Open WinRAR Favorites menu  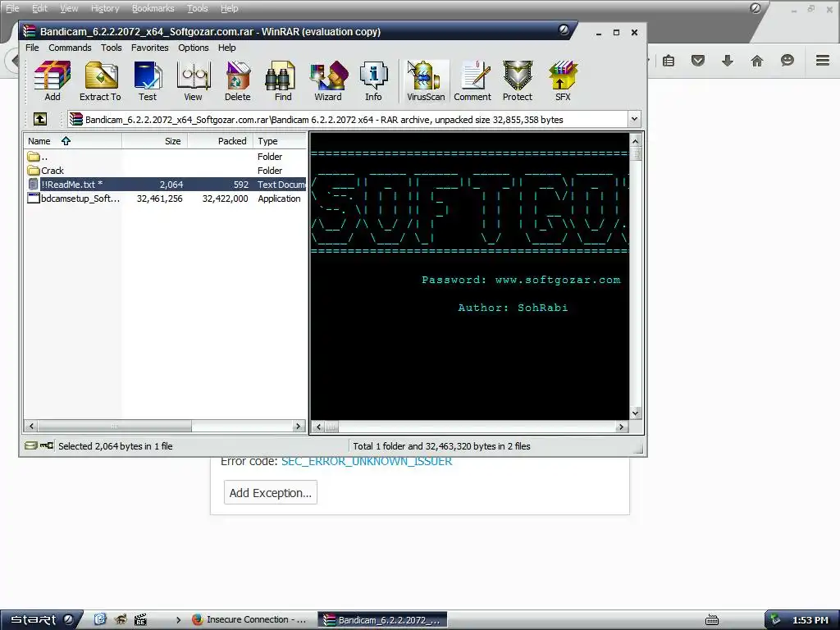coord(149,48)
